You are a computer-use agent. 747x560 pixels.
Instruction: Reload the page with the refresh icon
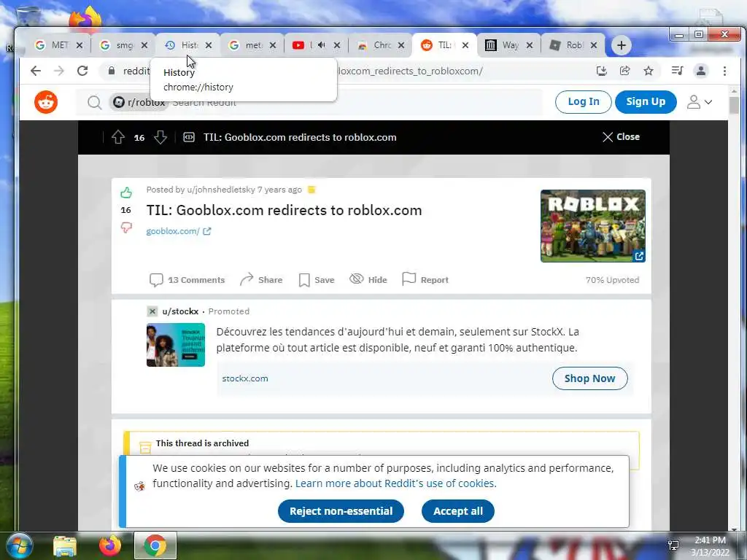coord(82,71)
